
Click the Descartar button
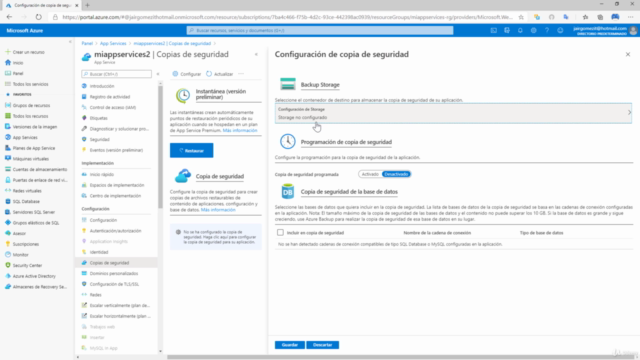(322, 345)
